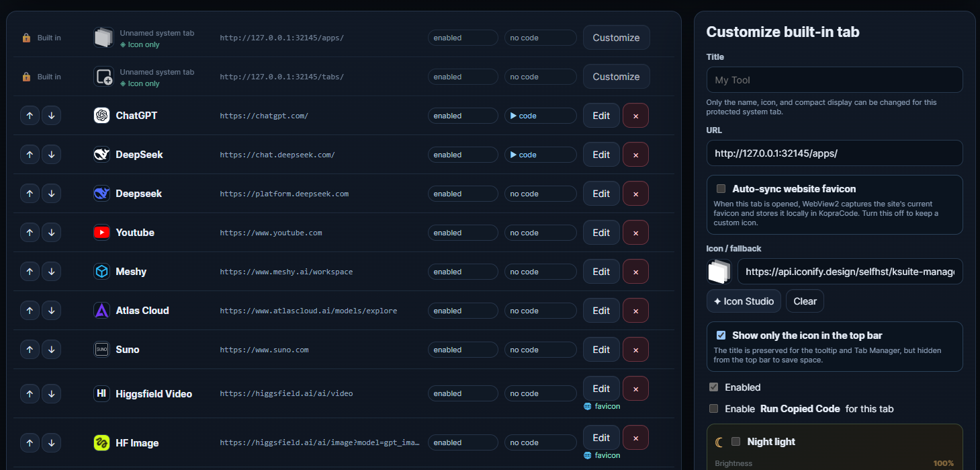Viewport: 980px width, 470px height.
Task: Click the Meshy cube icon
Action: (101, 272)
